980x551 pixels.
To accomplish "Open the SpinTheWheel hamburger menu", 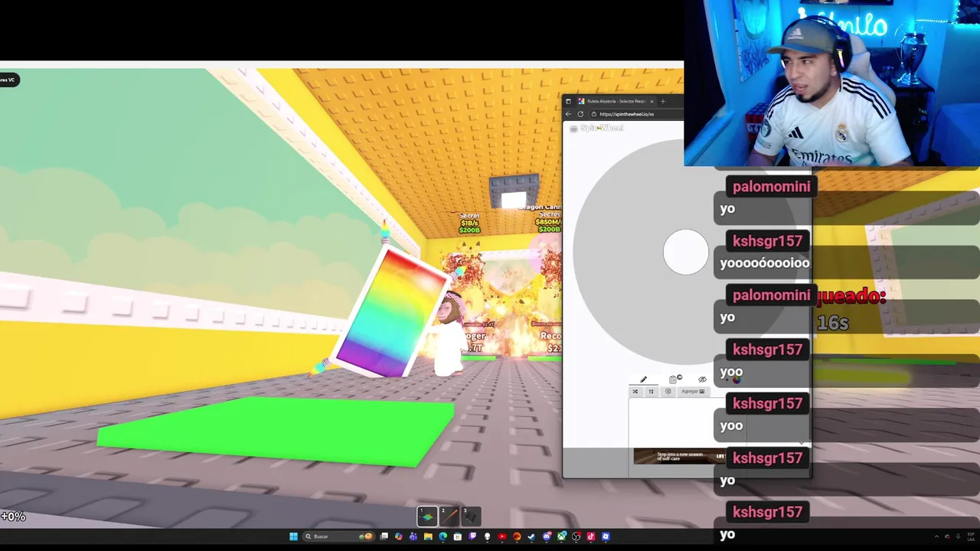I will [x=573, y=129].
